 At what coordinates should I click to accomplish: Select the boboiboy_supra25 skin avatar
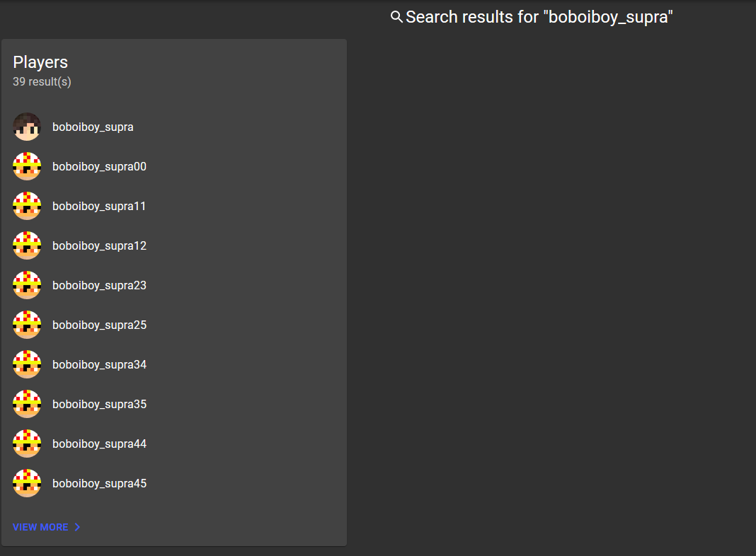[27, 325]
